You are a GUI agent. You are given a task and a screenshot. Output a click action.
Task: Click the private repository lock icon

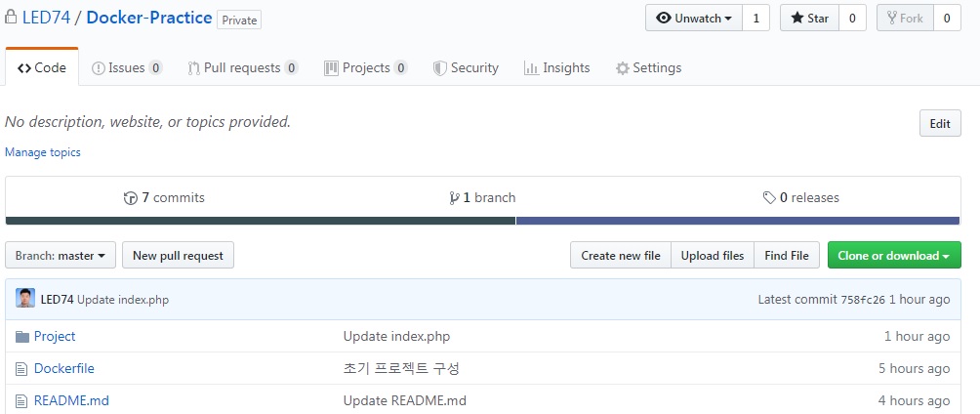(x=10, y=18)
